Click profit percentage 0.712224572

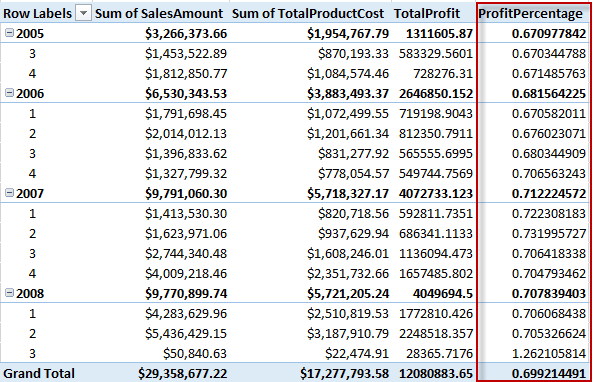(549, 194)
